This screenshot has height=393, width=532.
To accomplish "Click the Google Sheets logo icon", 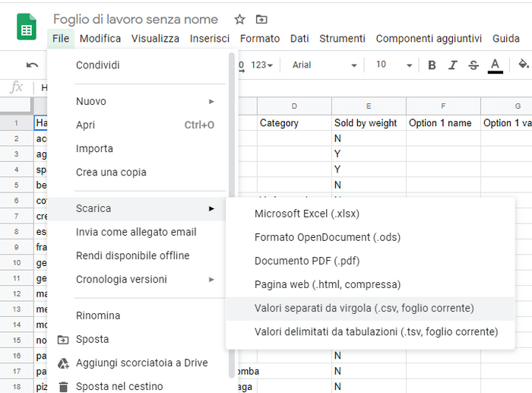I will (x=27, y=29).
